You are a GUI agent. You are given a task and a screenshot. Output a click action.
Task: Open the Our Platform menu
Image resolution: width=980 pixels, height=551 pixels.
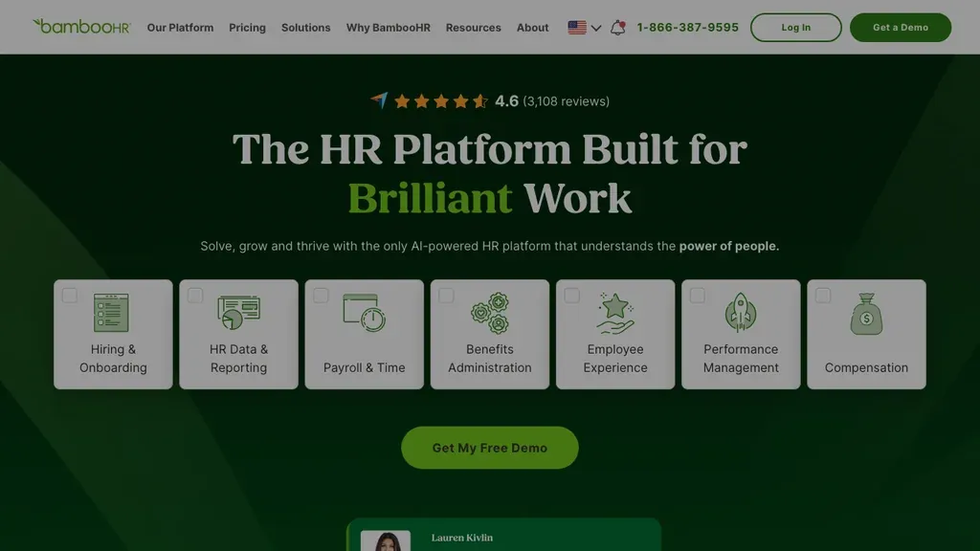click(x=180, y=28)
